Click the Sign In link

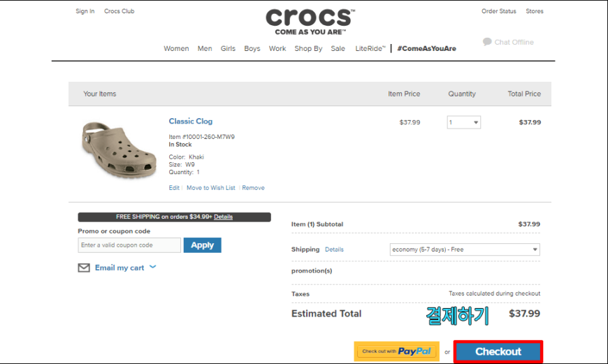pyautogui.click(x=85, y=11)
